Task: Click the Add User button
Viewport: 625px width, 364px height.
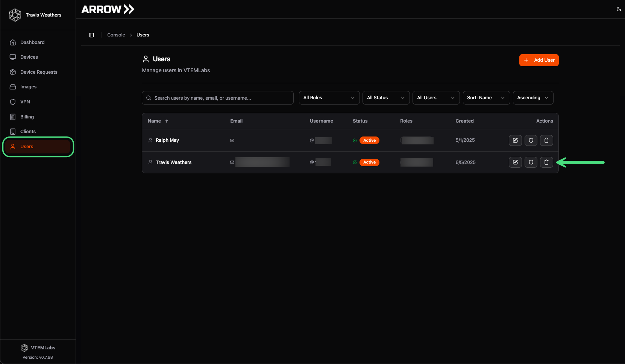Action: coord(539,60)
